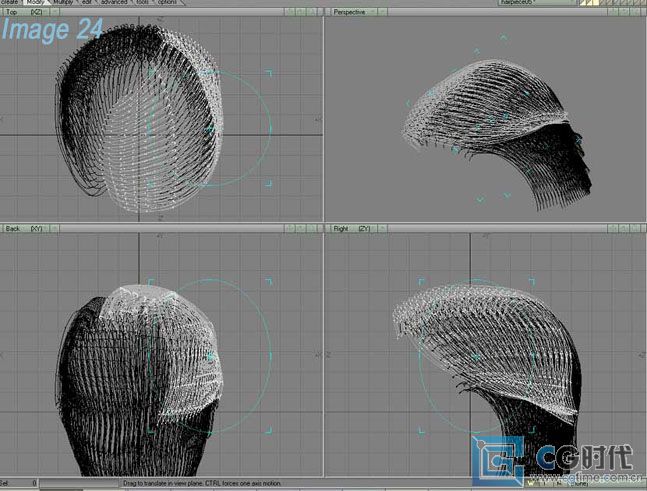Image resolution: width=647 pixels, height=491 pixels.
Task: Maximize the Right (ZY) viewport using its corner icon
Action: click(641, 228)
